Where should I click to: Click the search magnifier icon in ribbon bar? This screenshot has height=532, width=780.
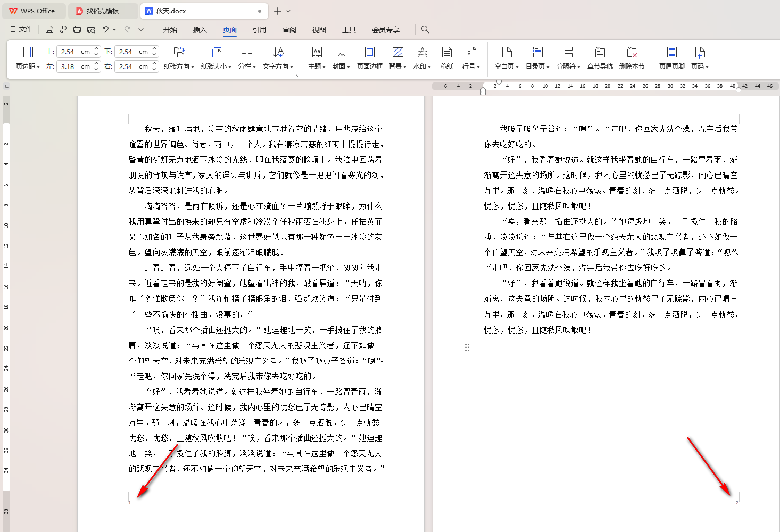click(x=425, y=29)
